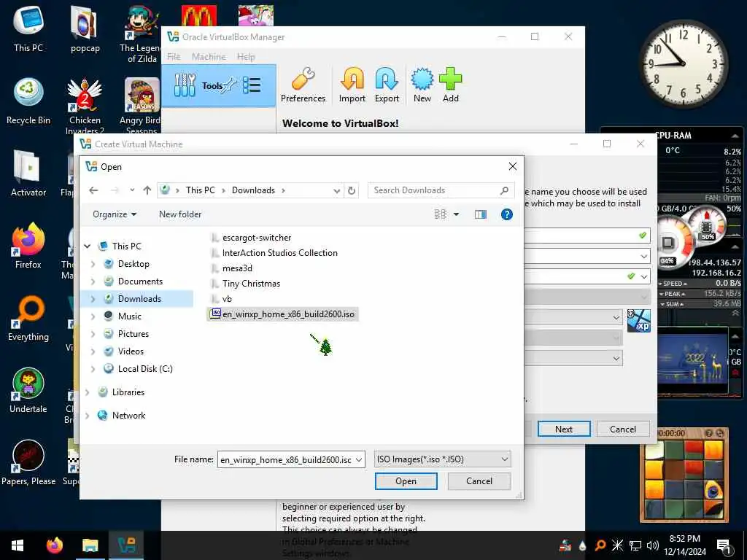747x560 pixels.
Task: Go back in the Open dialog
Action: tap(93, 190)
